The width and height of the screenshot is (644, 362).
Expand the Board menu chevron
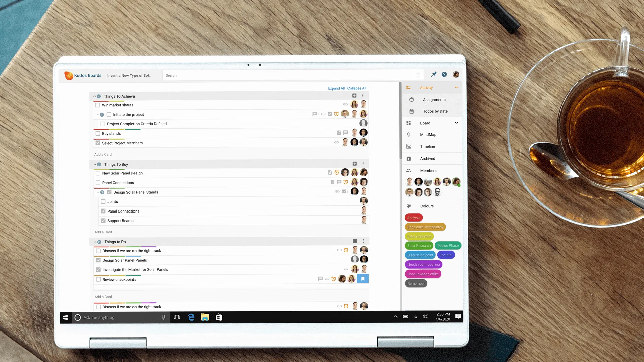click(x=456, y=123)
